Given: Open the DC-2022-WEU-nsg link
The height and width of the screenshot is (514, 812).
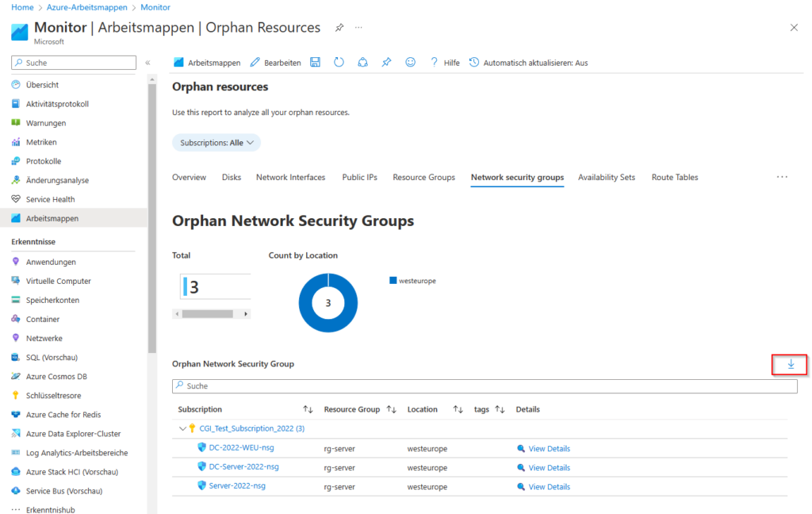Looking at the screenshot, I should tap(241, 447).
